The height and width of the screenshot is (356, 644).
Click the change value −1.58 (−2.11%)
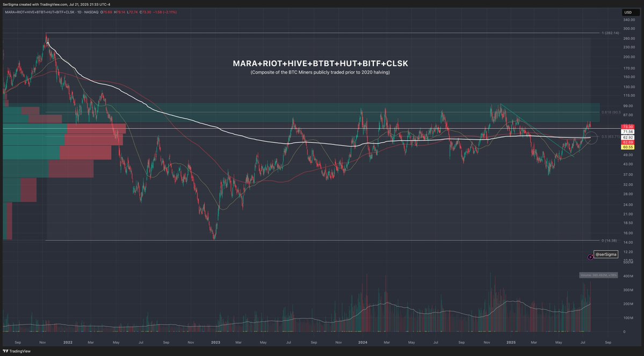[x=165, y=12]
